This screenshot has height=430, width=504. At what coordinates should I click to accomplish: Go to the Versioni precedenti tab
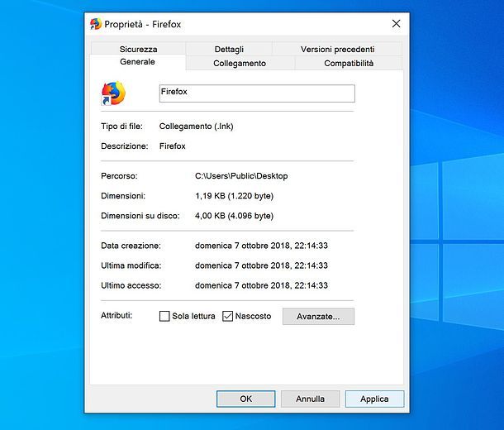(337, 49)
